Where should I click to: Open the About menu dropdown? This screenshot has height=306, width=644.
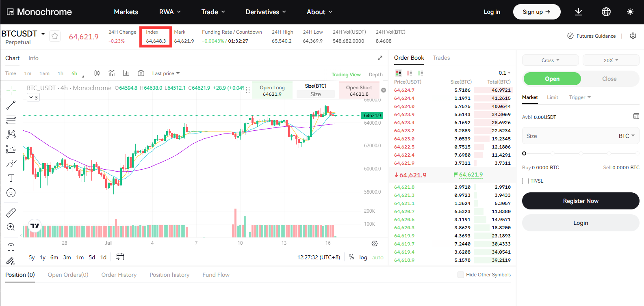(x=319, y=12)
